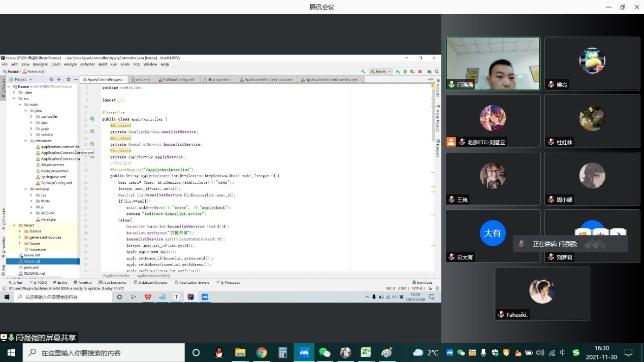
Task: Open Google Chrome from the Windows taskbar
Action: [x=262, y=352]
